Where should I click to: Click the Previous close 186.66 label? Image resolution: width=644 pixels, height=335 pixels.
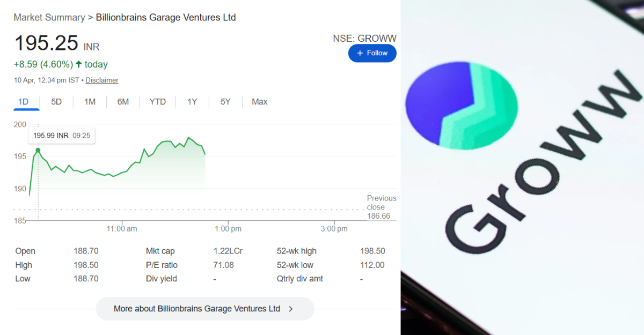coord(381,207)
